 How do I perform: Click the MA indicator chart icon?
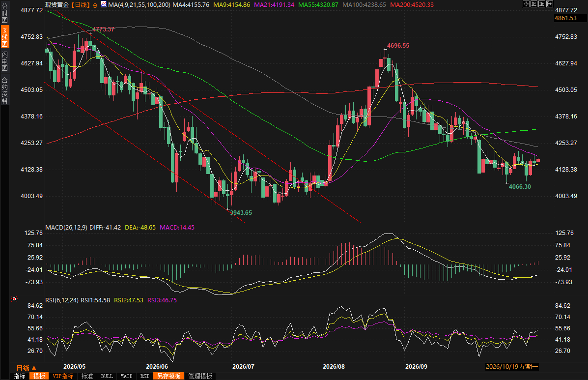[x=104, y=4]
